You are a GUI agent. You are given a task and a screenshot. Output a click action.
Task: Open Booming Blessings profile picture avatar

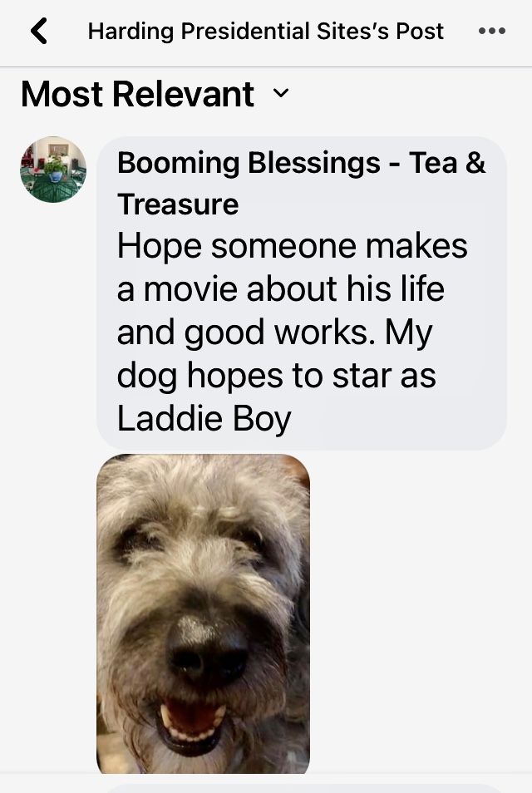click(x=53, y=170)
